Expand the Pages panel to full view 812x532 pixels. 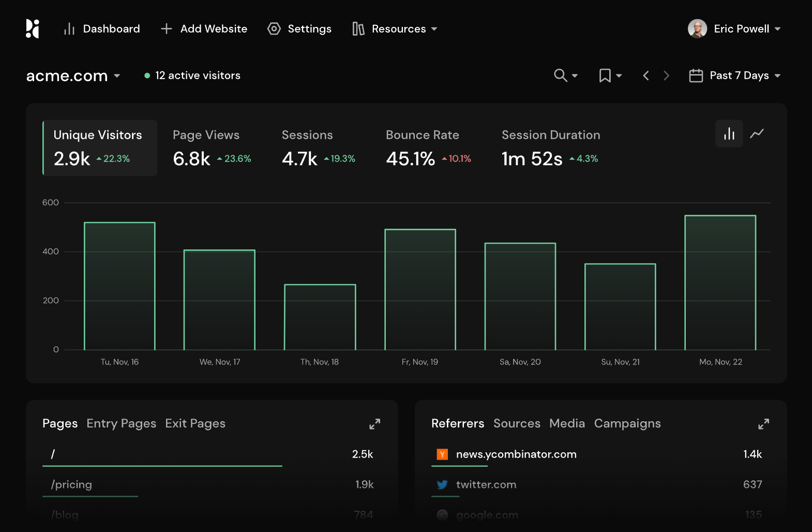(375, 424)
